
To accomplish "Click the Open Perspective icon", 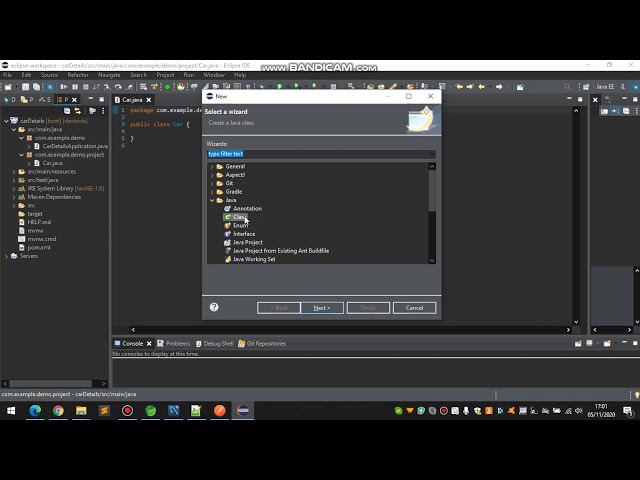I will [x=586, y=87].
